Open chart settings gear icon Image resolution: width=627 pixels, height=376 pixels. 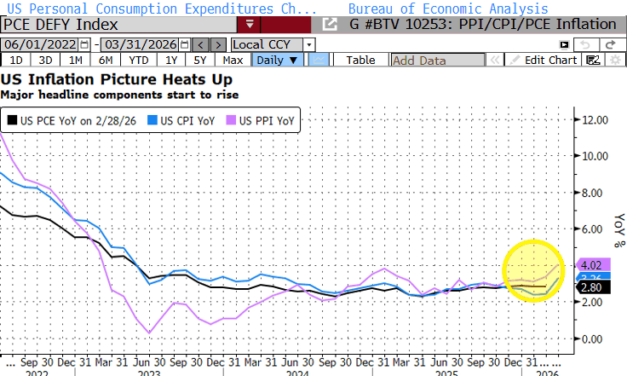(x=615, y=60)
